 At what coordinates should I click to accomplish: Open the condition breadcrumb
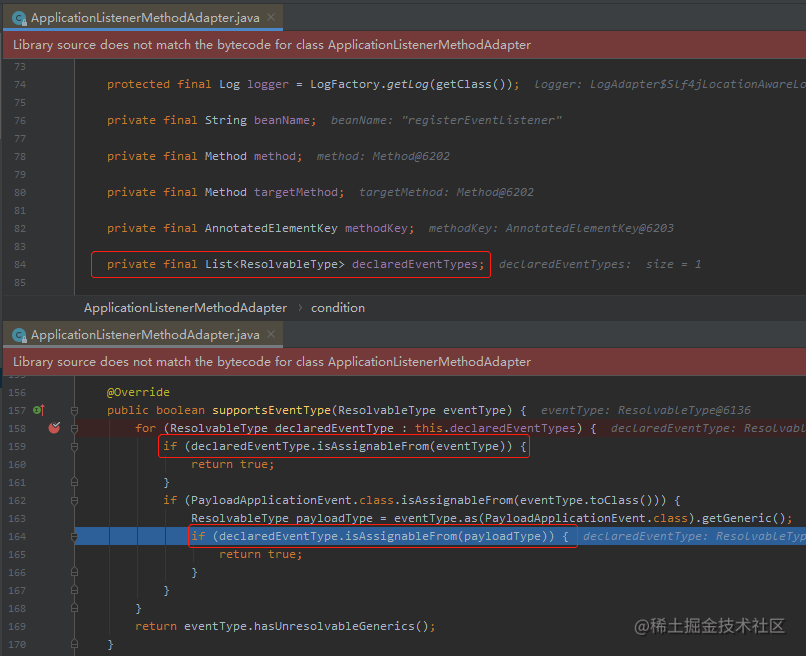pos(338,308)
